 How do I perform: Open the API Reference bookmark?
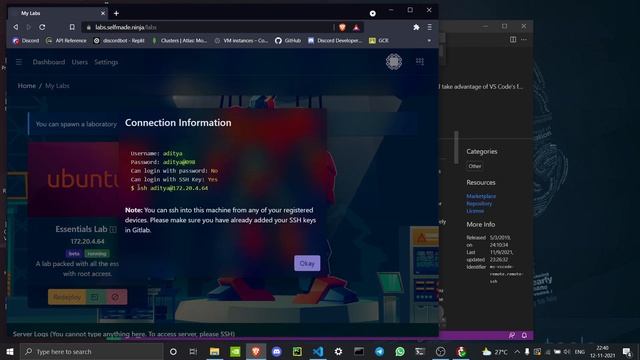click(66, 40)
